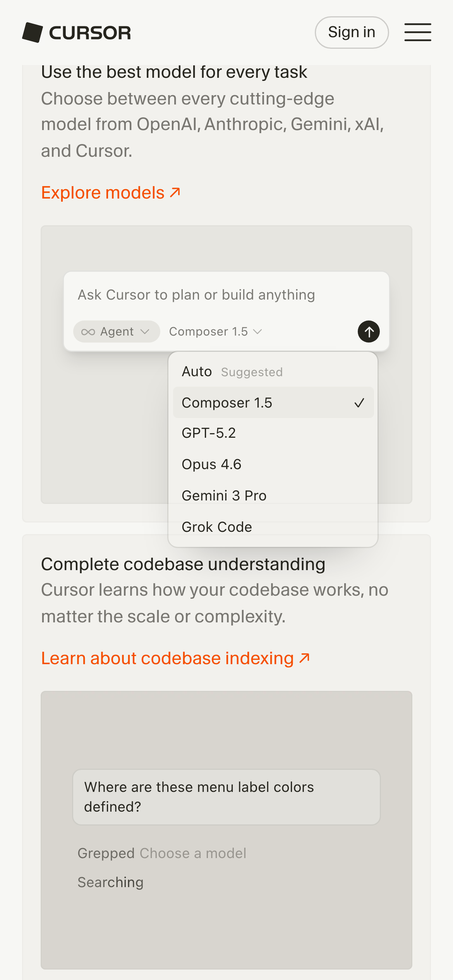The width and height of the screenshot is (453, 980).
Task: Open the Explore models link
Action: pos(103,193)
